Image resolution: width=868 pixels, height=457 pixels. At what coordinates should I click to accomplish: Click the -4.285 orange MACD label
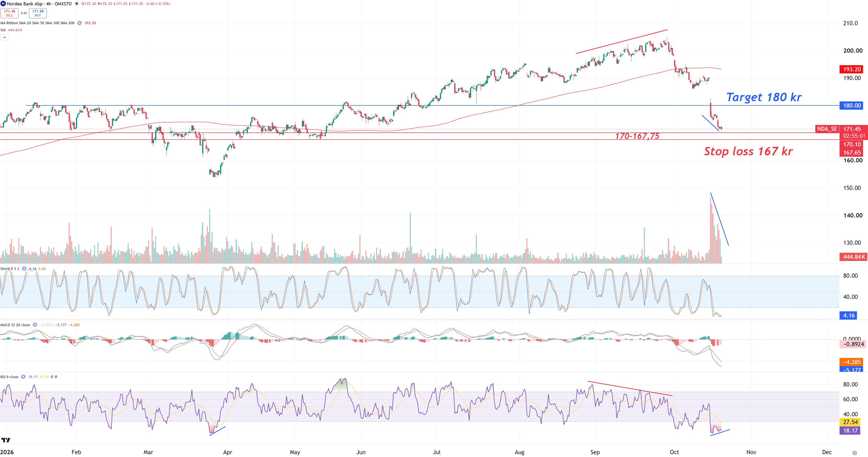pyautogui.click(x=852, y=362)
